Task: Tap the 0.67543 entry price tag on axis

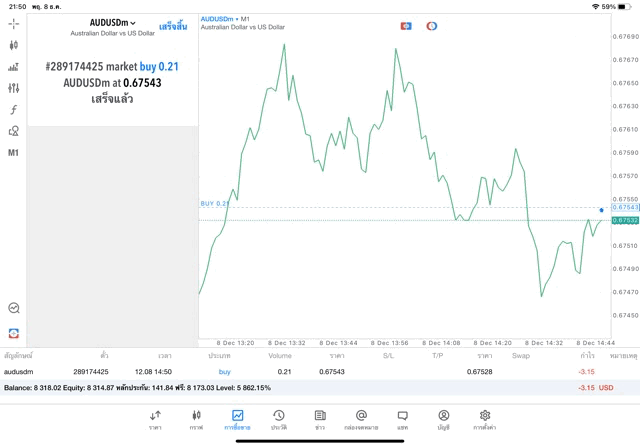Action: pyautogui.click(x=625, y=207)
